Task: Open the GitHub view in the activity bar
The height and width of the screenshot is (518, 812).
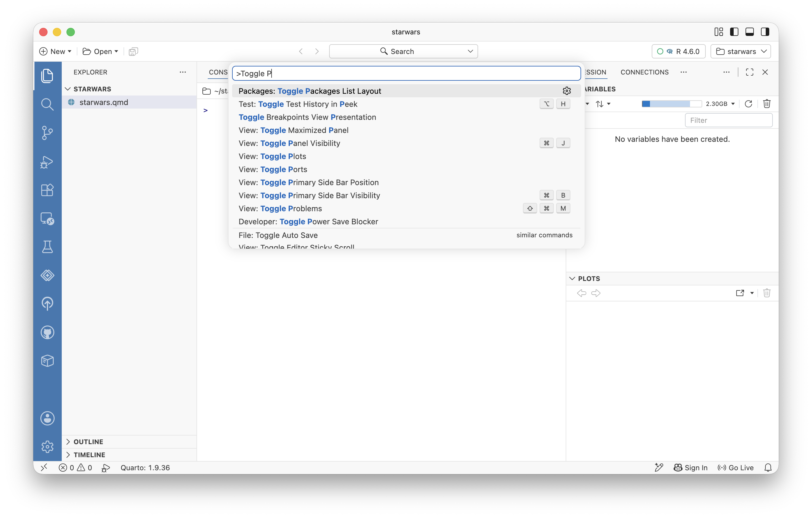Action: tap(47, 332)
